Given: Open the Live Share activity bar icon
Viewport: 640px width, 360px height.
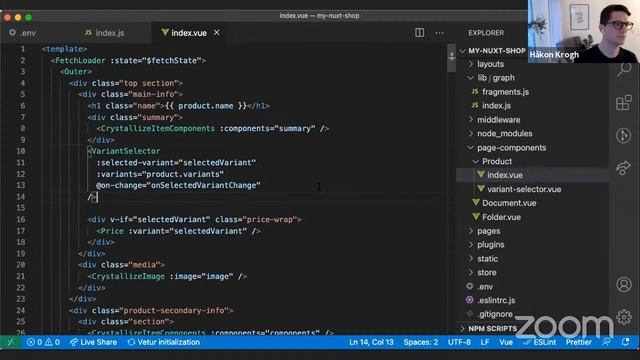Looking at the screenshot, I should coord(624,167).
